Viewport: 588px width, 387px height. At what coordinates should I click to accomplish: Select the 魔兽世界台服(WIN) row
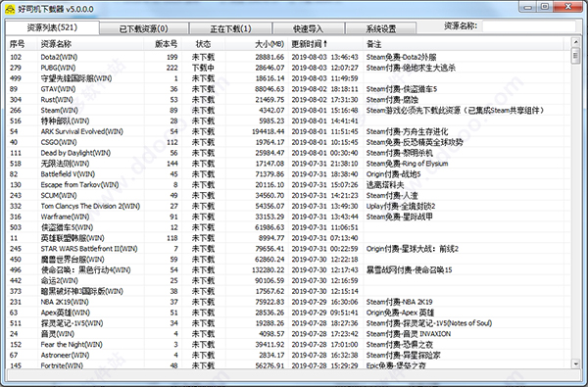pos(289,259)
